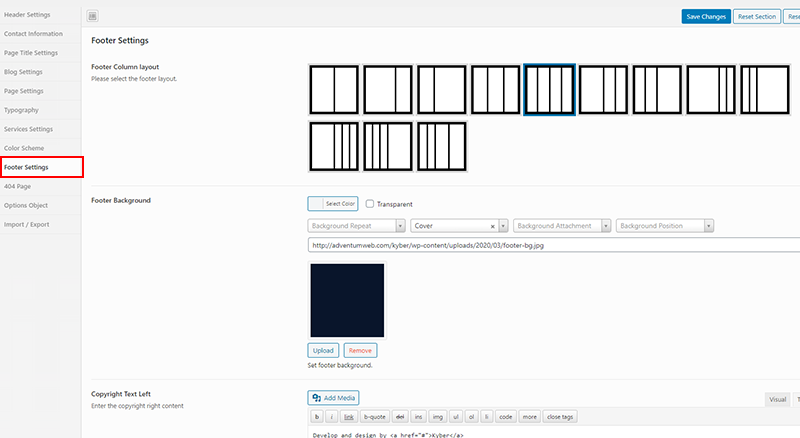Open the Background Position dropdown

(x=665, y=226)
